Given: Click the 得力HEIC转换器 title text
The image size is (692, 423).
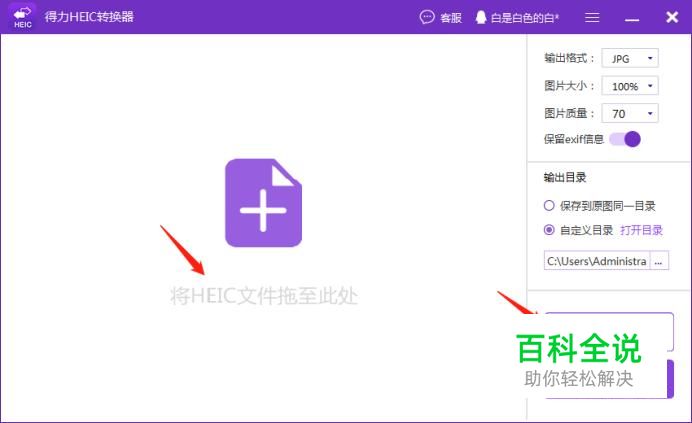Looking at the screenshot, I should tap(89, 17).
